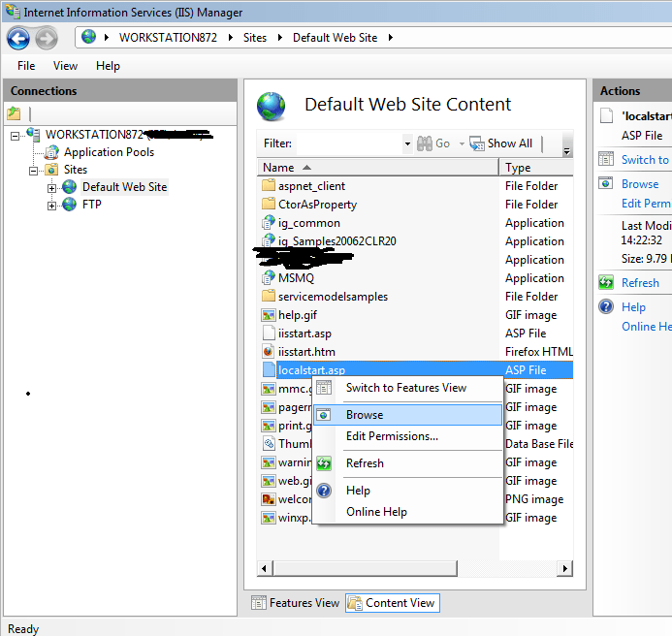Click into the Filter text field

(349, 143)
